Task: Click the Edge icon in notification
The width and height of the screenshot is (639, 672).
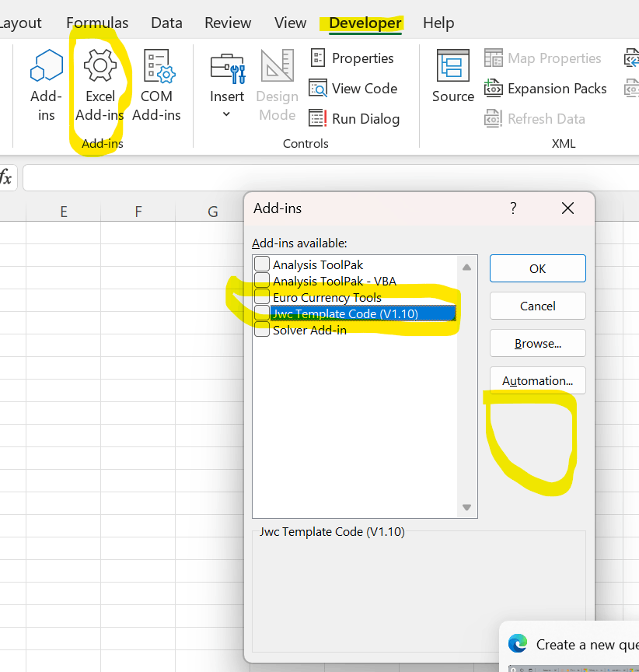Action: click(x=518, y=644)
